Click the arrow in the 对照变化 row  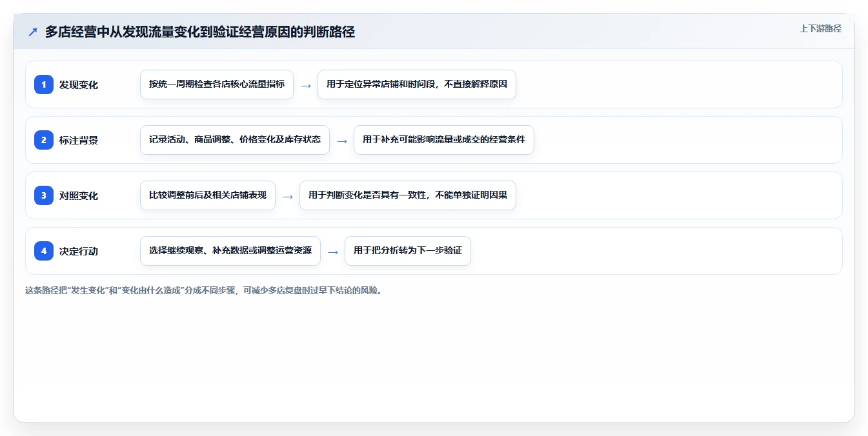[x=288, y=196]
